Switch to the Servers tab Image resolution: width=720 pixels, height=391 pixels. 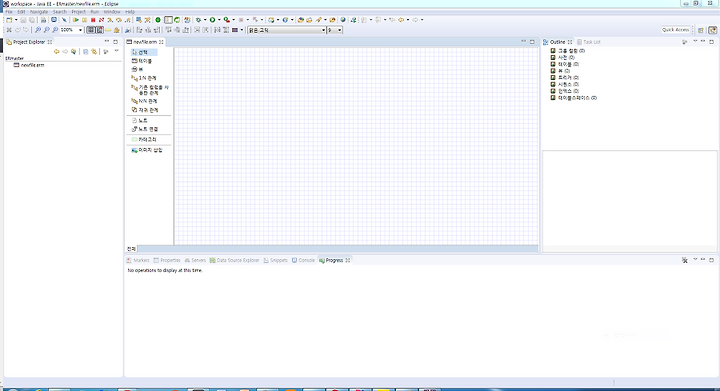click(x=195, y=260)
